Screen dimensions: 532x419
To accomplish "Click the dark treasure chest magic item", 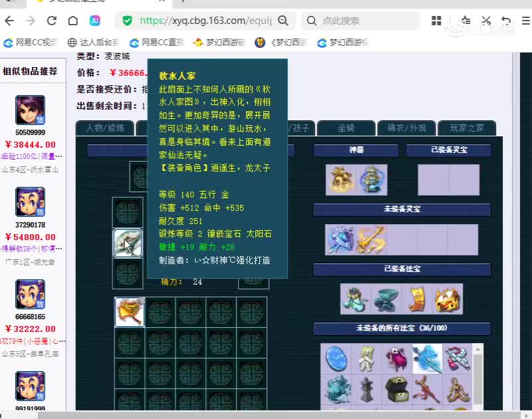I will [x=396, y=390].
